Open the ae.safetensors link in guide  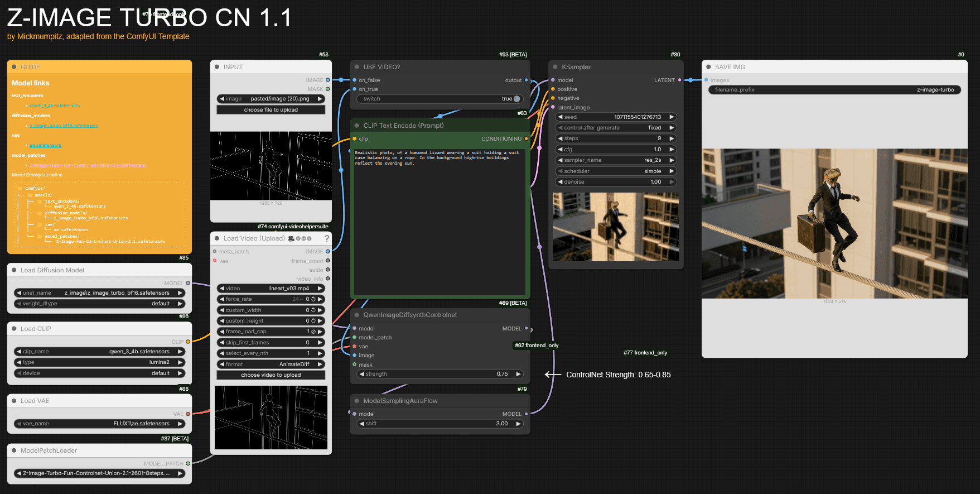point(45,146)
